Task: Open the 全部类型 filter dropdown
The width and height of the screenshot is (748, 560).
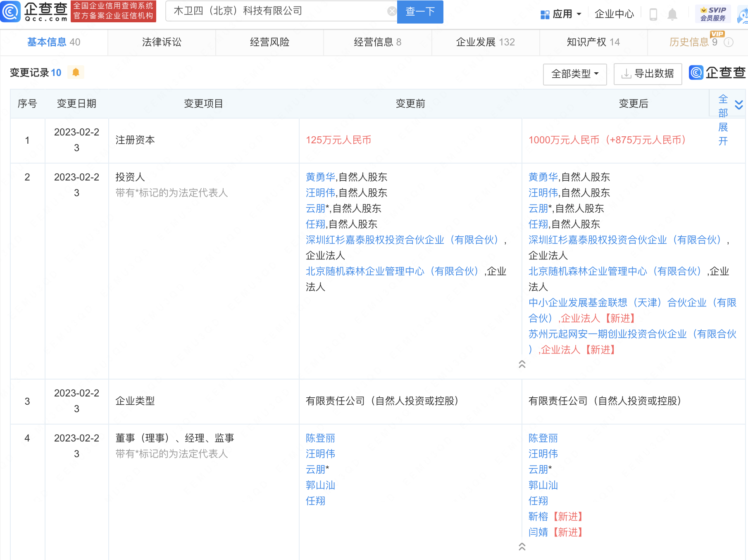Action: [x=575, y=74]
